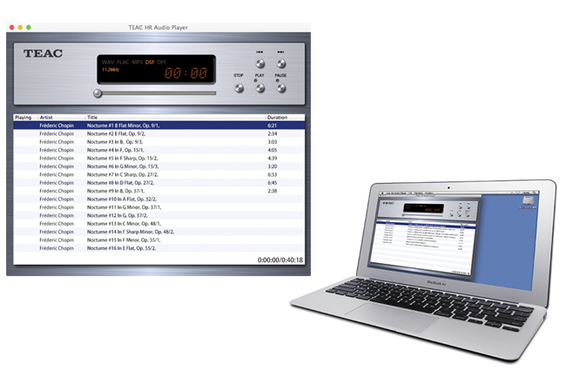Click the next track knob
Image resolution: width=566 pixels, height=392 pixels.
tap(281, 64)
